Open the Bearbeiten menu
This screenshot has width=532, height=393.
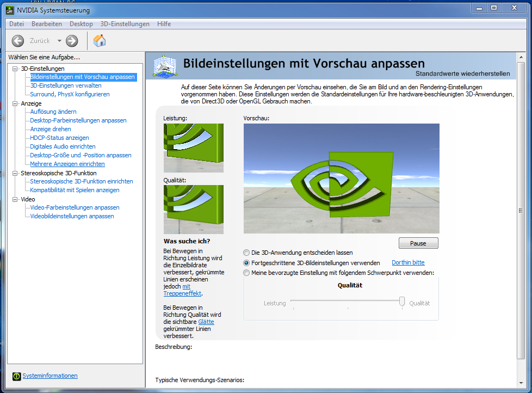[x=46, y=24]
